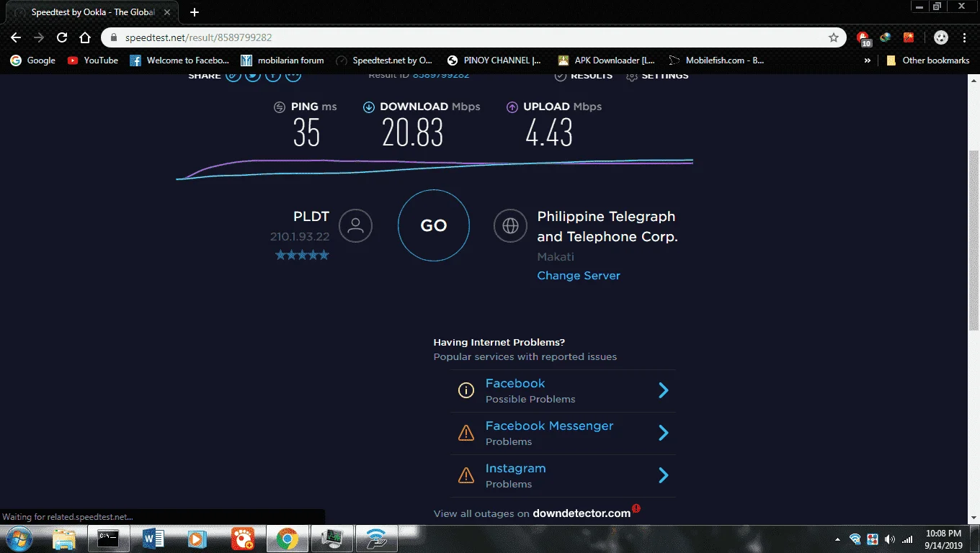Open the mobilarian forum bookmark

pyautogui.click(x=282, y=60)
